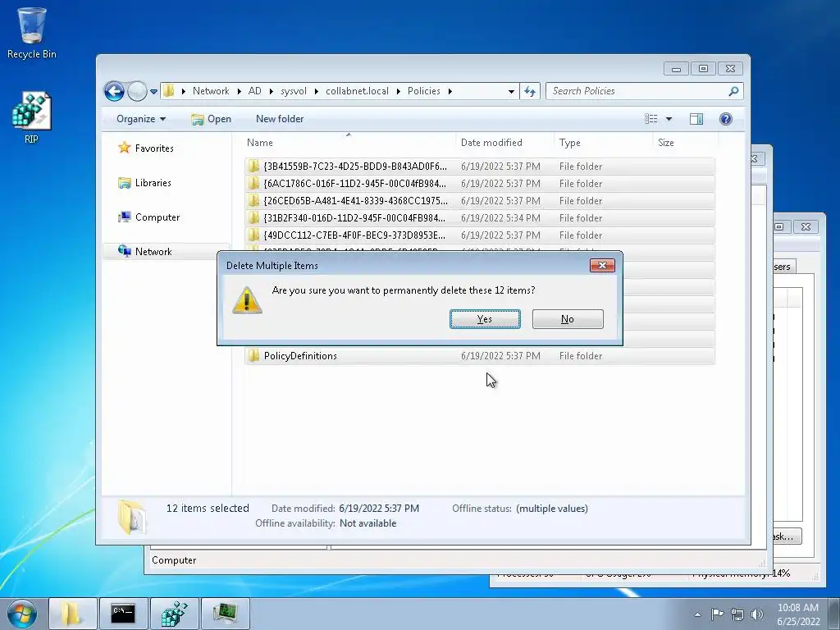Open the Recycle Bin desktop icon

pyautogui.click(x=32, y=33)
